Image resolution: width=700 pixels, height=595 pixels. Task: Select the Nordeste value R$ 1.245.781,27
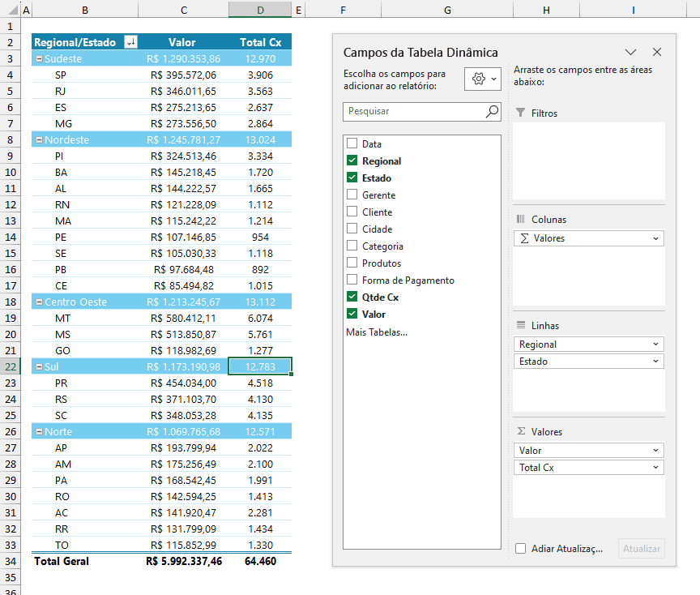pyautogui.click(x=184, y=139)
